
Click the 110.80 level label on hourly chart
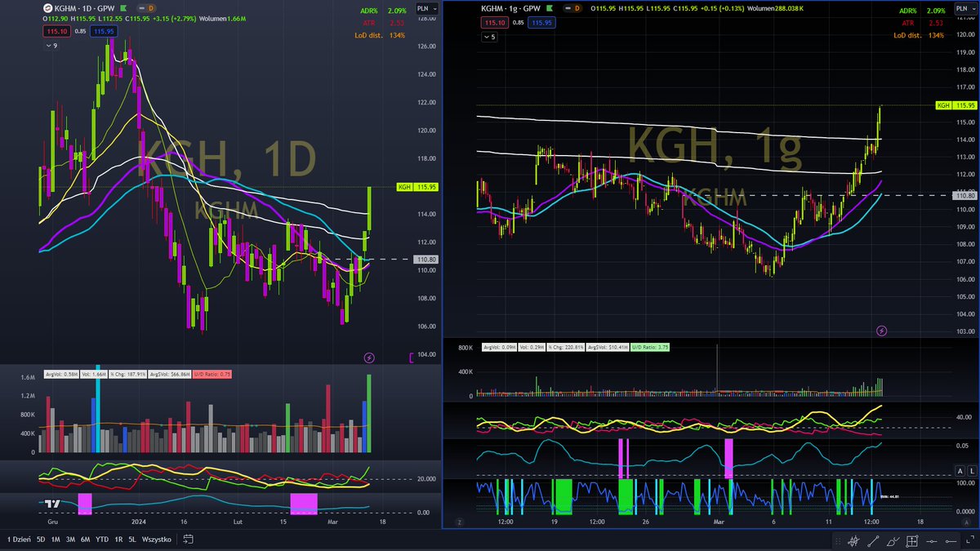pyautogui.click(x=964, y=195)
